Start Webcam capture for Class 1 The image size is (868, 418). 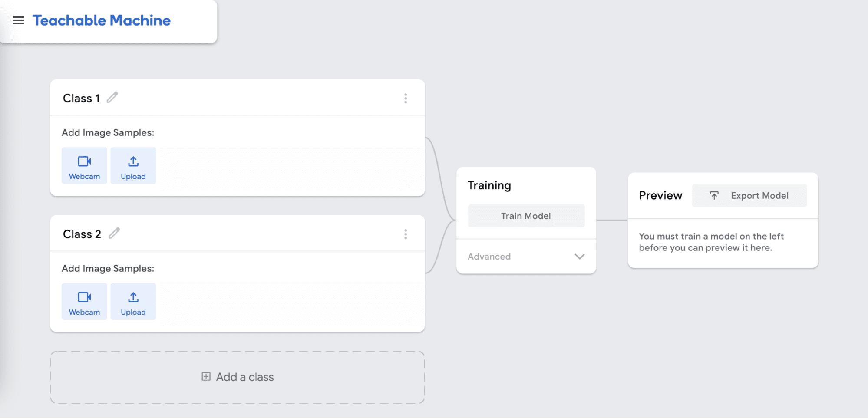[84, 166]
